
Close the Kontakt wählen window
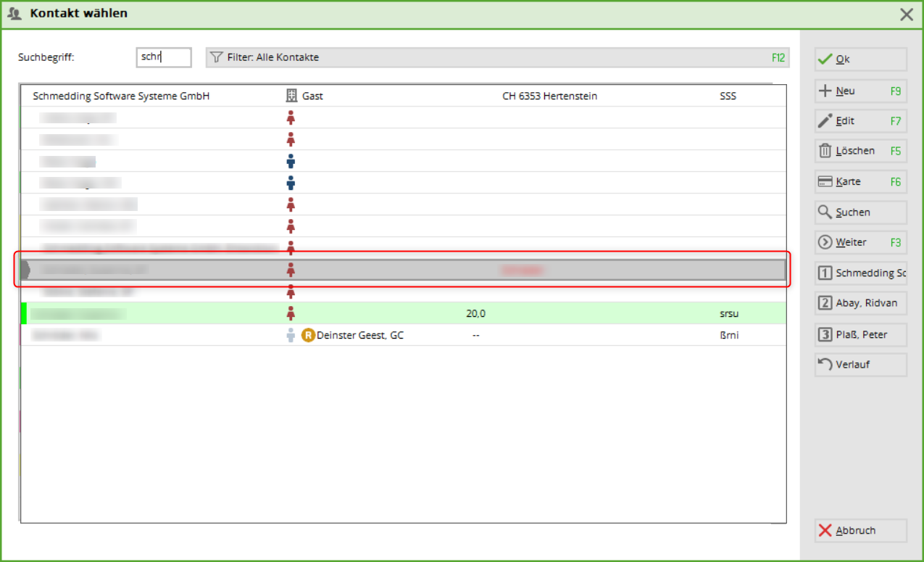click(x=906, y=14)
